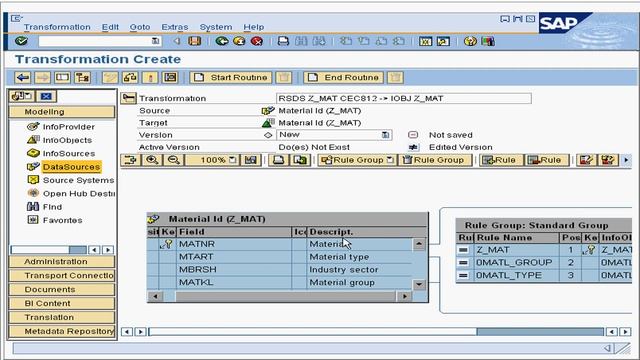Open the Documents section
The width and height of the screenshot is (640, 360).
tap(62, 289)
